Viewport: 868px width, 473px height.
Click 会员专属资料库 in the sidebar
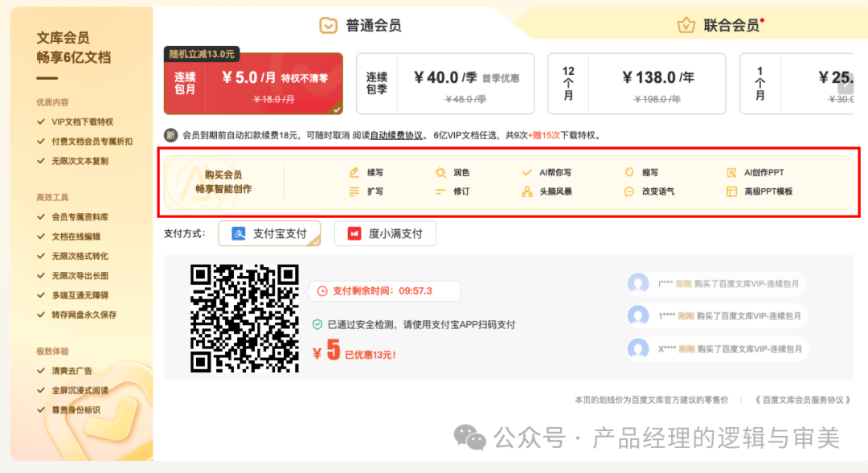80,217
